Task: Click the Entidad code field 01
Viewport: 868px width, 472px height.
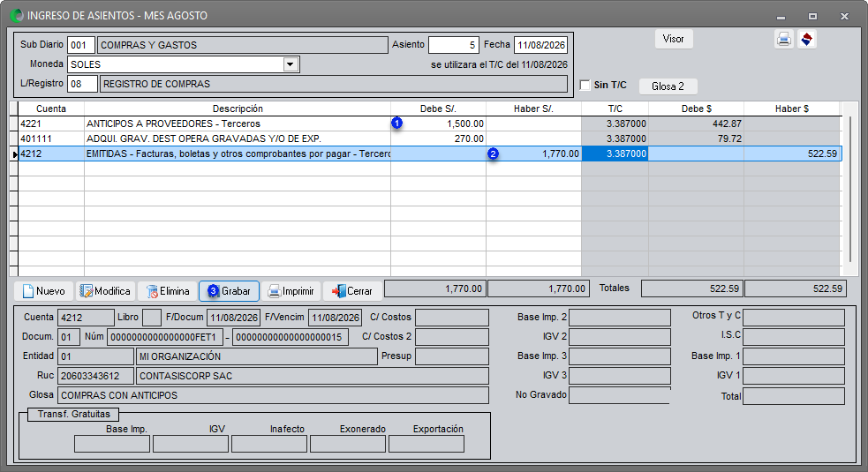Action: tap(95, 356)
